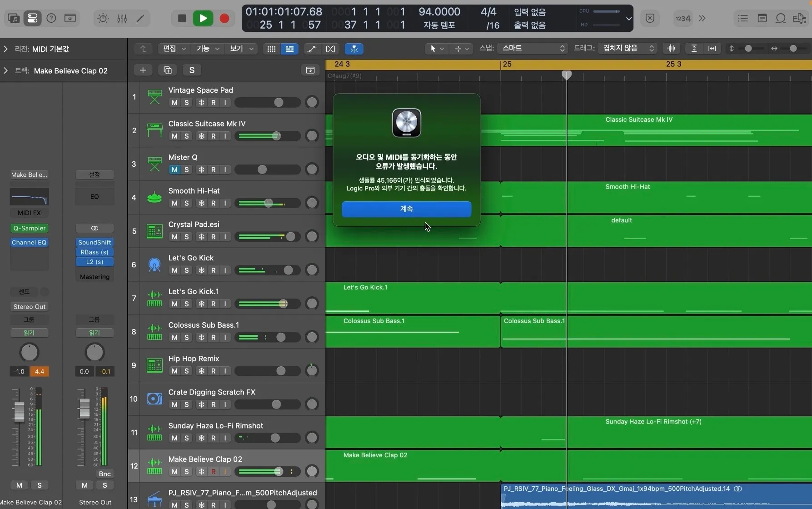Switch to the tracks list view icon
812x509 pixels.
coord(289,49)
